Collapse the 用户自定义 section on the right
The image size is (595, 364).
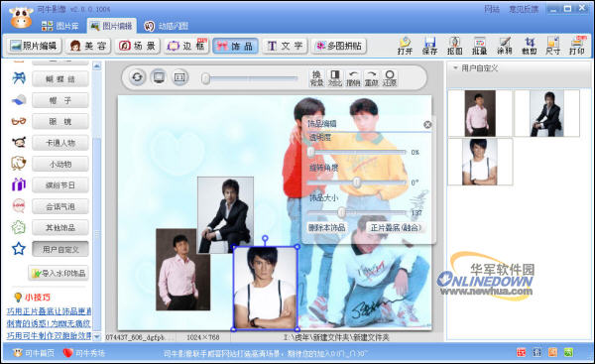[x=455, y=68]
